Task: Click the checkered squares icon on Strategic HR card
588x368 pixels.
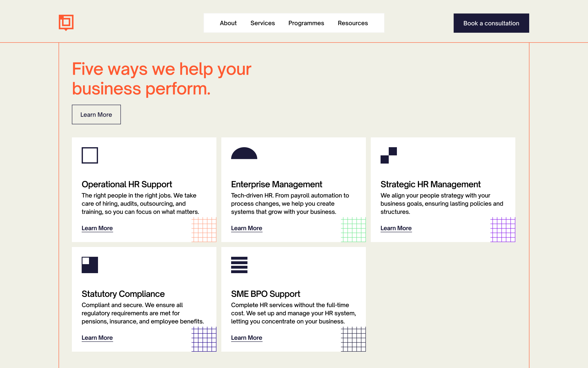Action: point(389,155)
